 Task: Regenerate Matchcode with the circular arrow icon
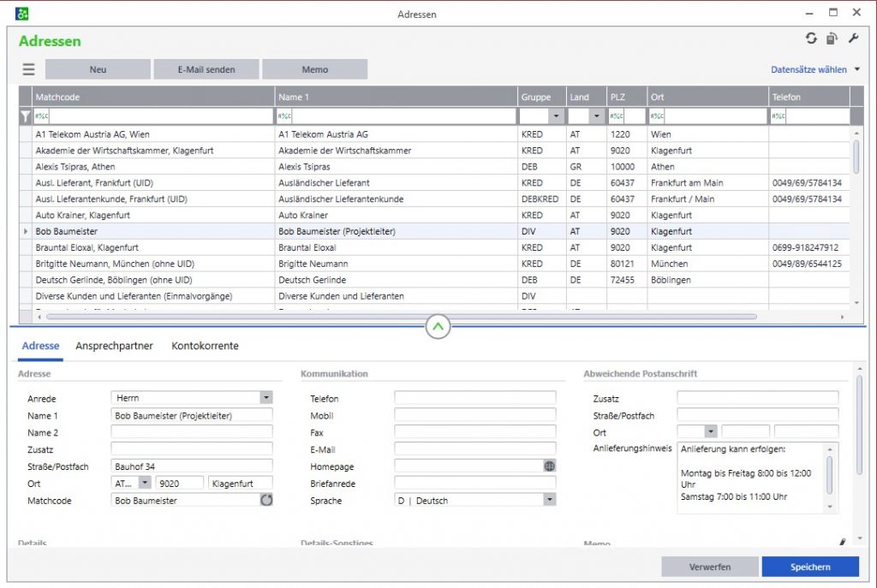[266, 501]
